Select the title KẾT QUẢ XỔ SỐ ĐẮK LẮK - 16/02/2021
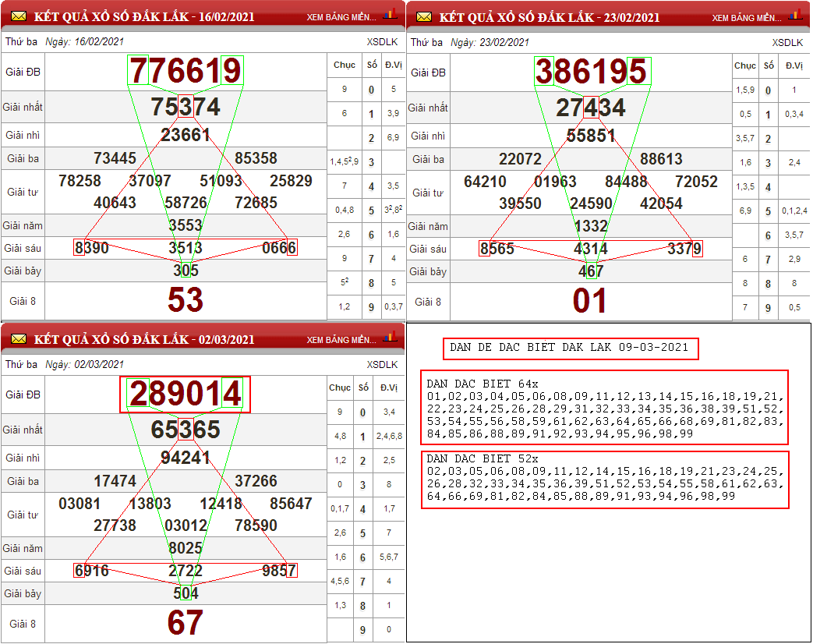 tap(144, 17)
